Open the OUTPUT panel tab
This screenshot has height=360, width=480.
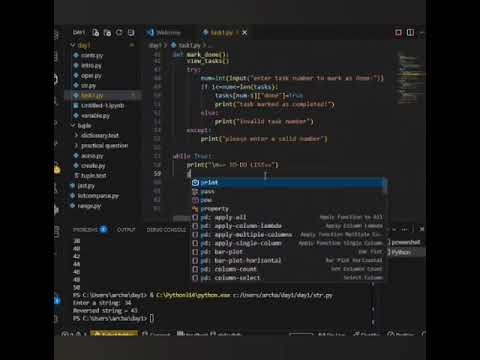tap(126, 230)
